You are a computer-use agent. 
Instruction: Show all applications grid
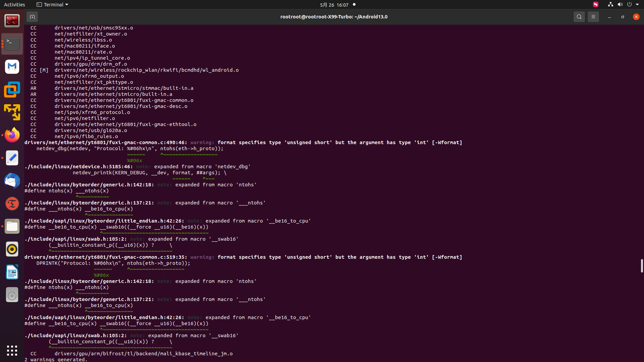click(x=12, y=351)
